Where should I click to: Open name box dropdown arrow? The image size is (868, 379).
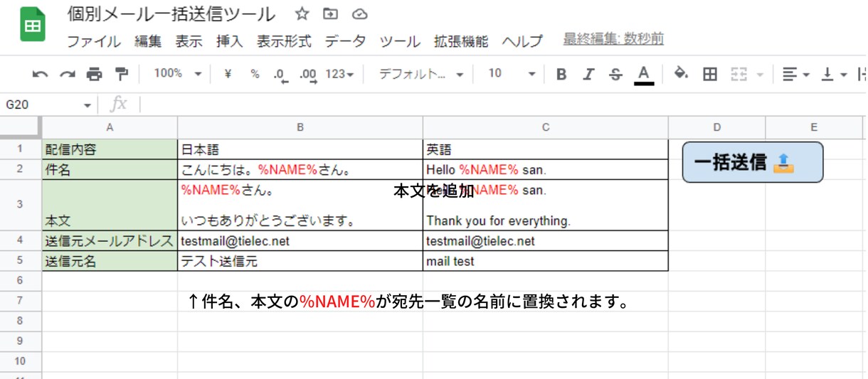[x=88, y=105]
